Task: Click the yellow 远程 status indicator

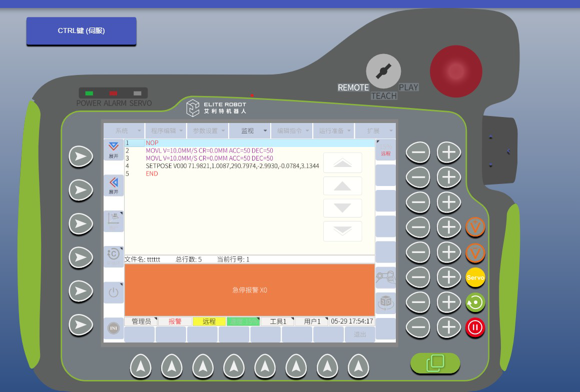Action: tap(209, 321)
